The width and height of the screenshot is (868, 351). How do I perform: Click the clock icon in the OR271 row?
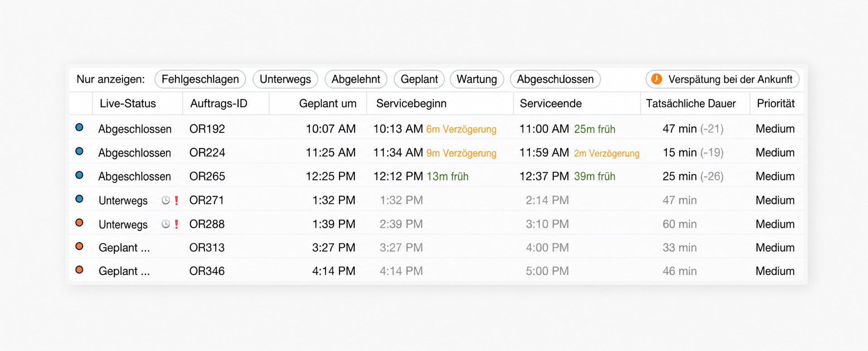pos(166,200)
